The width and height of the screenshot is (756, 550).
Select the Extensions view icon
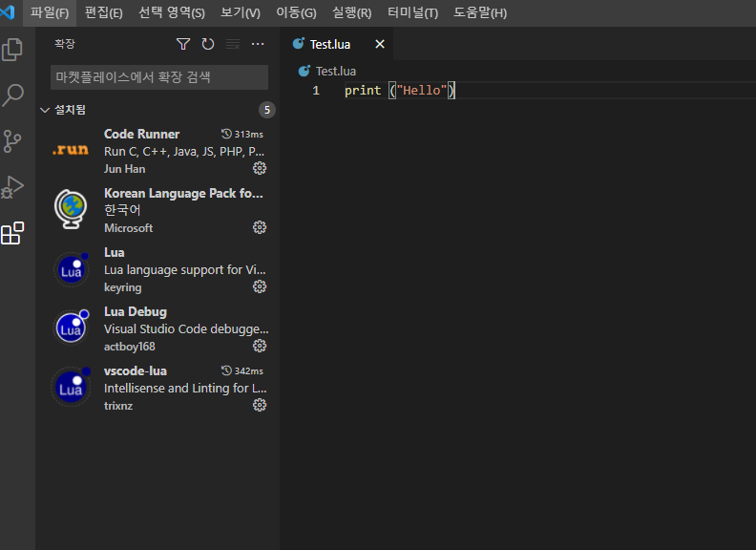click(x=12, y=233)
